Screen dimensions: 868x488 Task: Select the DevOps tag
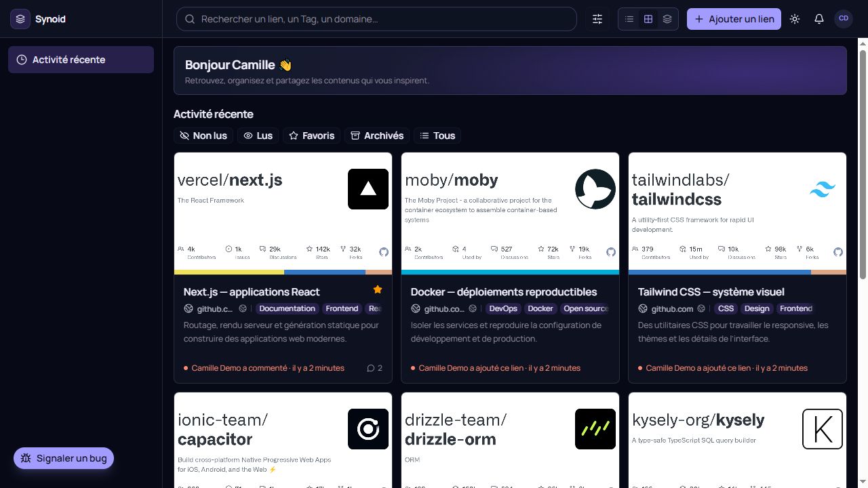coord(503,308)
